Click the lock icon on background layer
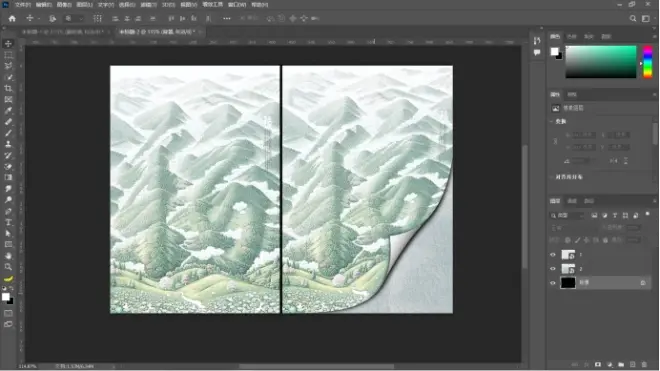 point(643,283)
